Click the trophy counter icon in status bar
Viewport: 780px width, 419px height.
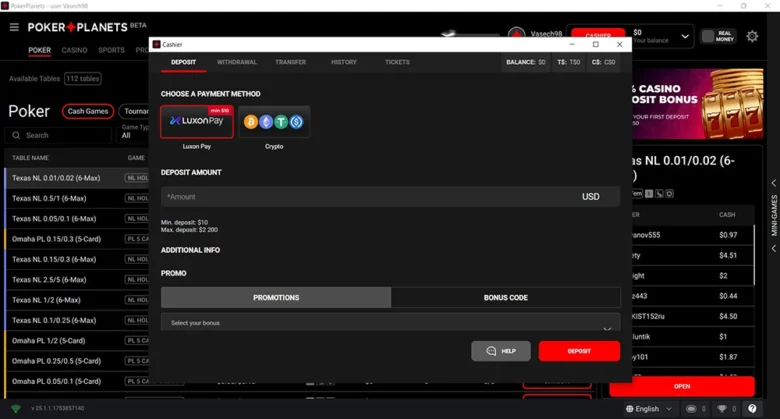[722, 409]
